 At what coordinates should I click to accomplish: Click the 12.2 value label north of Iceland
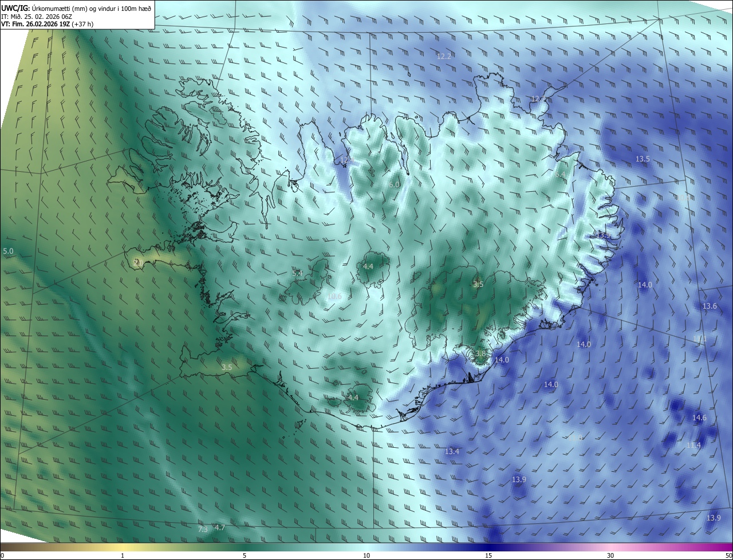point(444,56)
